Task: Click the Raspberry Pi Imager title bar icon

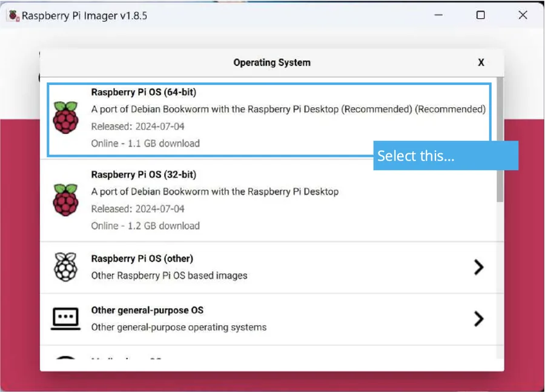Action: [14, 16]
